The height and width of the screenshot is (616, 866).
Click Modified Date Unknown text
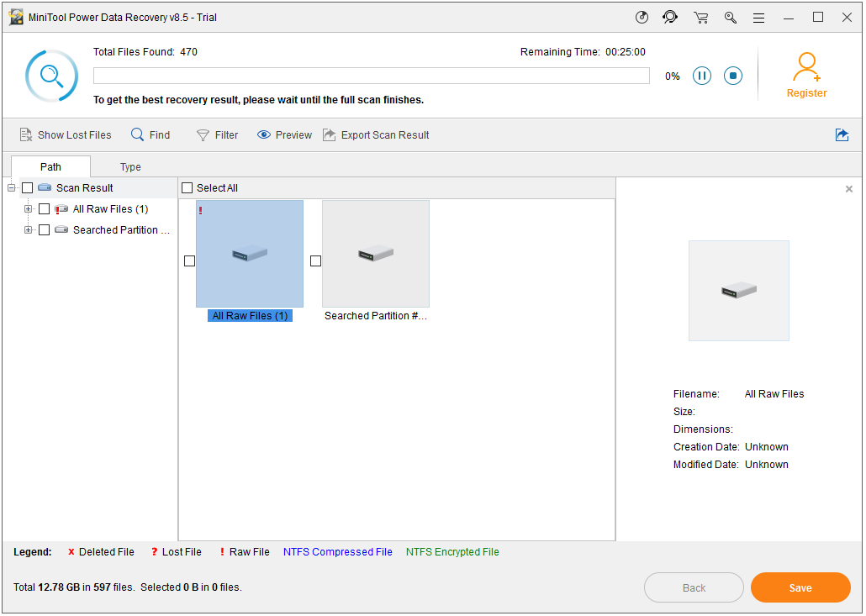(x=766, y=465)
